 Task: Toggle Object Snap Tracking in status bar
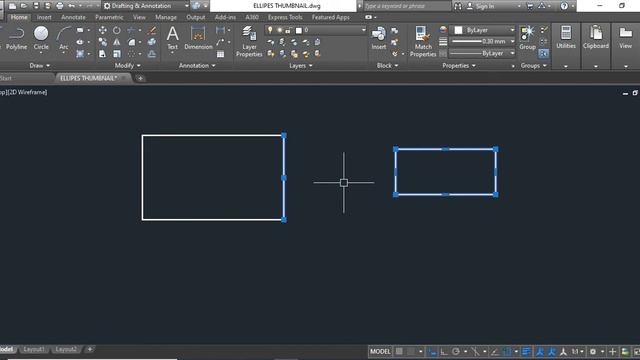pos(494,351)
